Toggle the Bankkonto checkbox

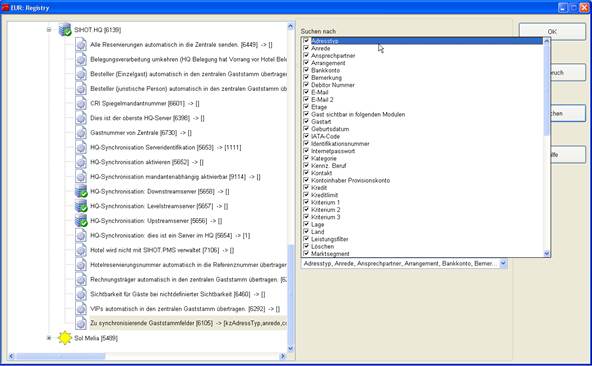(306, 70)
